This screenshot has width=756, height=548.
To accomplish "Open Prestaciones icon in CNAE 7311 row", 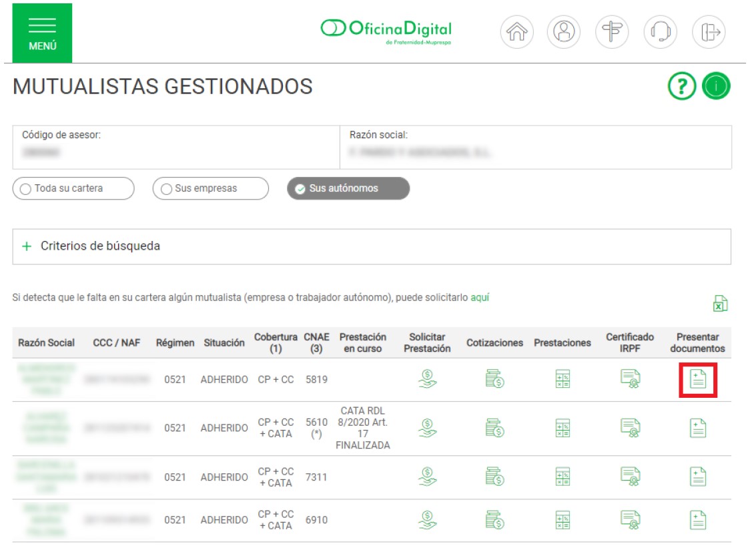I will (562, 477).
